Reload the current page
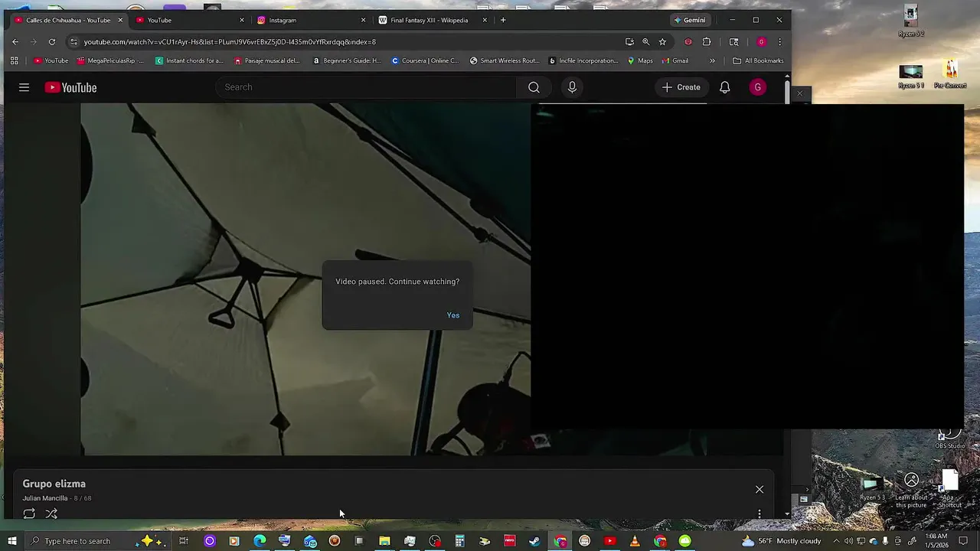 tap(51, 42)
